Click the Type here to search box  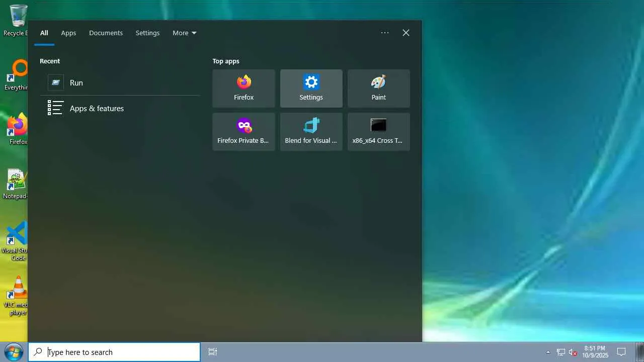(x=114, y=352)
